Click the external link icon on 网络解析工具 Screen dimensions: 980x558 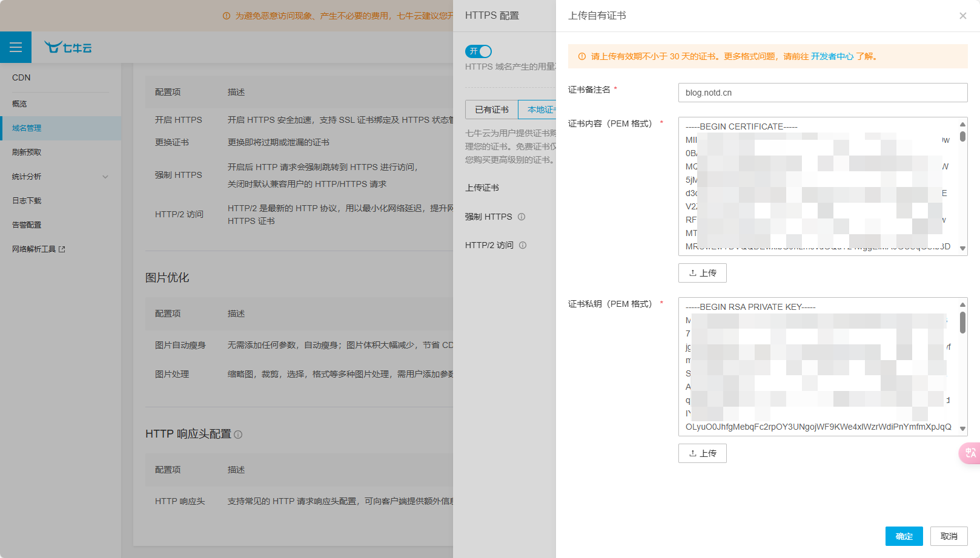62,249
